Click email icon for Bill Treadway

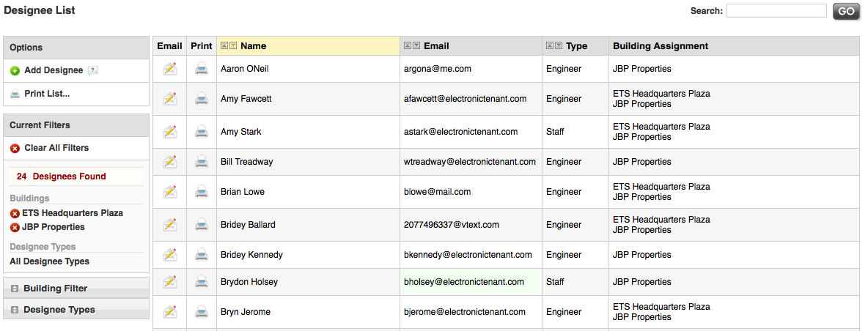[170, 162]
